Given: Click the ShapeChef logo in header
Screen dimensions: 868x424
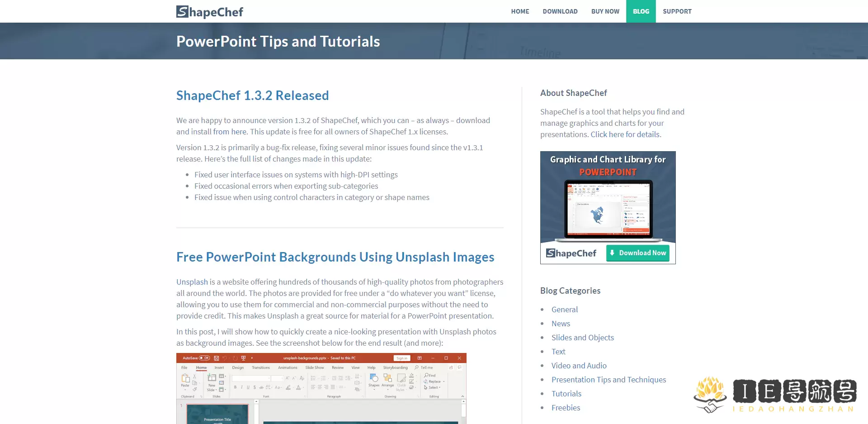Looking at the screenshot, I should click(210, 12).
